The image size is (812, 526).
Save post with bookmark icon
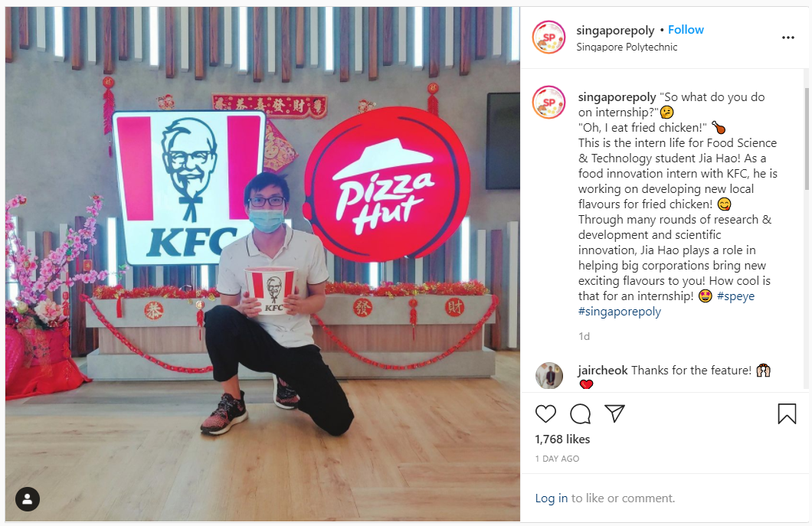point(787,413)
